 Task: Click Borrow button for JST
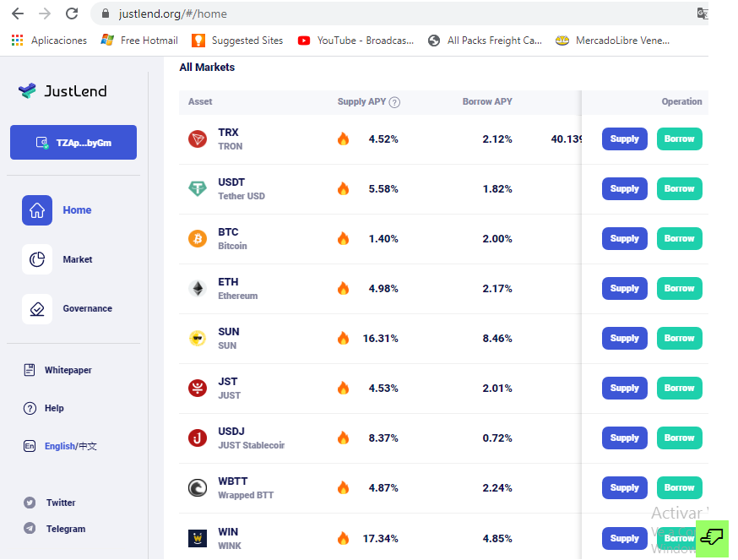click(679, 388)
